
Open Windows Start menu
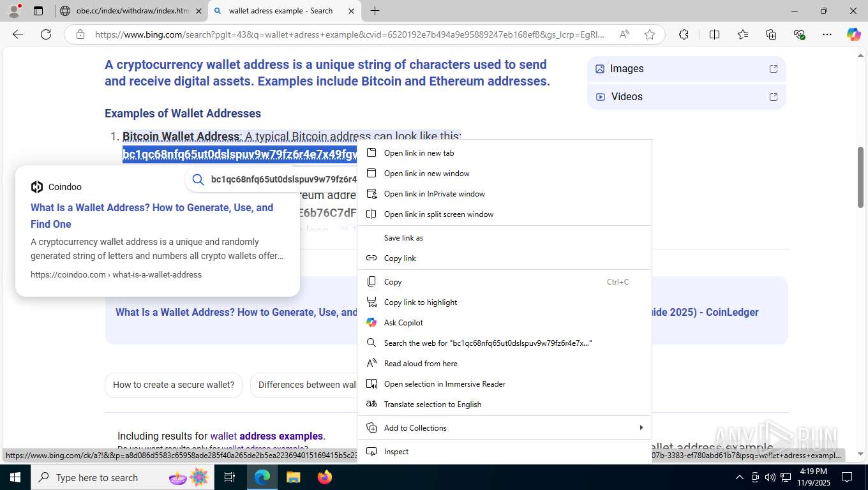pos(15,477)
